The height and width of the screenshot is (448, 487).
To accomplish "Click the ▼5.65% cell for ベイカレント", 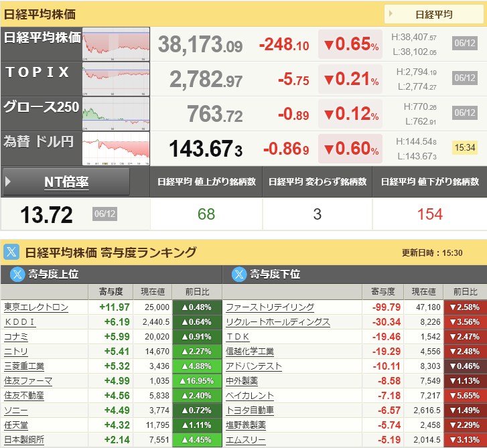I will pos(465,396).
